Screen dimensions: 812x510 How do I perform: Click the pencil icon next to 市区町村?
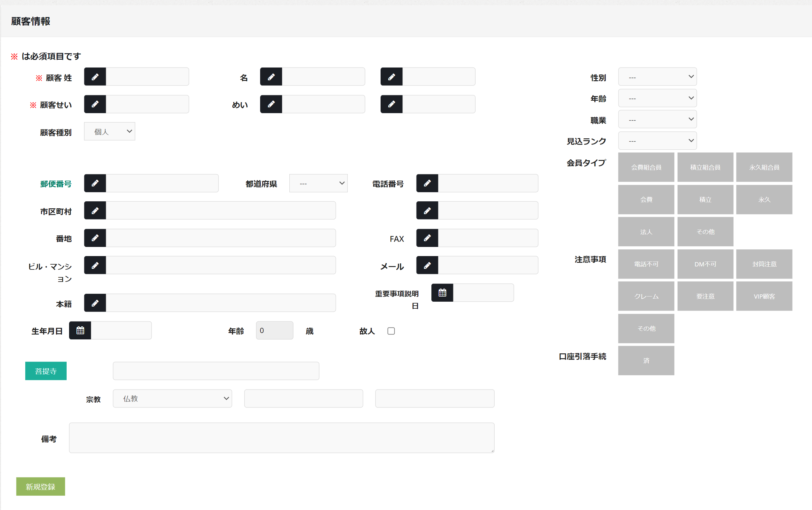point(95,211)
